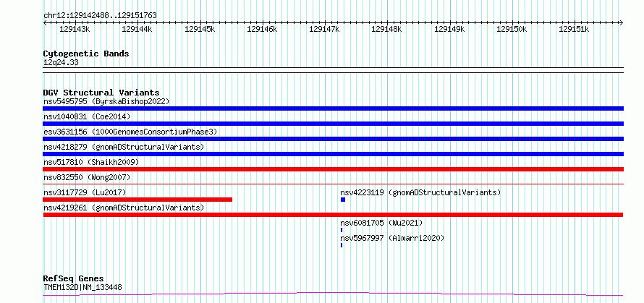Viewport: 644px width, 303px height.
Task: Select the blue bar under nsv4218279
Action: point(333,154)
